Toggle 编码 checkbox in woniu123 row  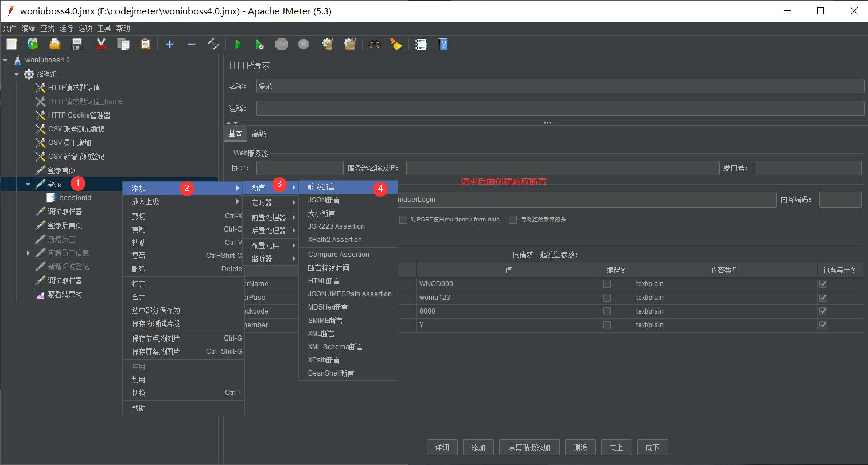(x=607, y=298)
